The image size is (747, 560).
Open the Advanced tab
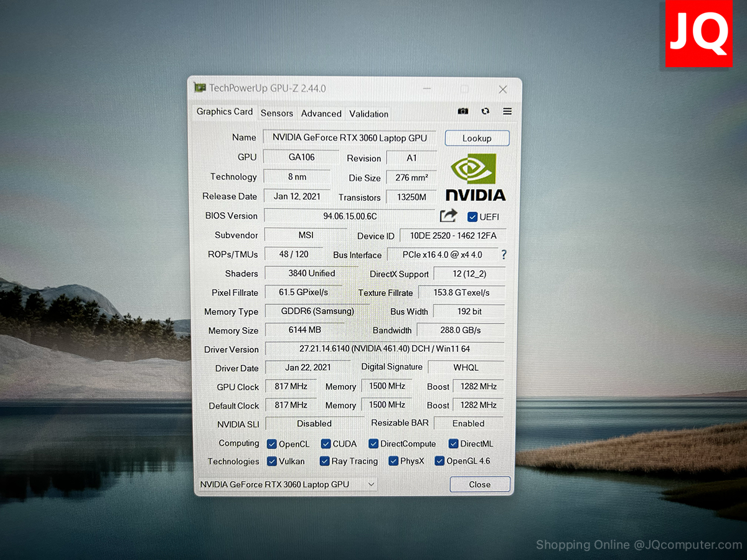point(321,114)
